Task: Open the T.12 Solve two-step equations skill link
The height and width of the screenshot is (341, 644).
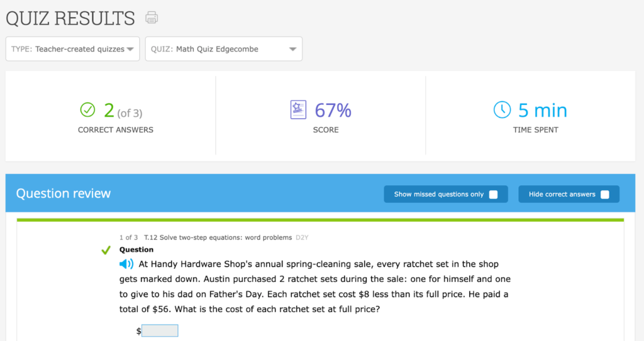Action: tap(218, 237)
